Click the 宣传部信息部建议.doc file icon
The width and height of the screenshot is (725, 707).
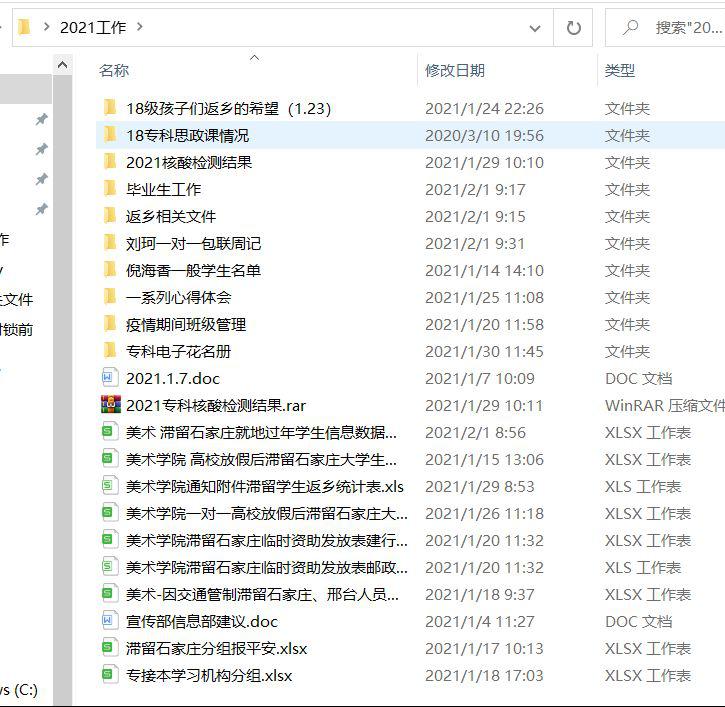pyautogui.click(x=109, y=621)
